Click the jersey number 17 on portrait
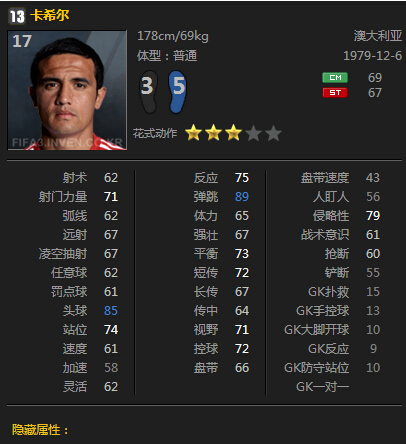The height and width of the screenshot is (444, 406). (22, 41)
